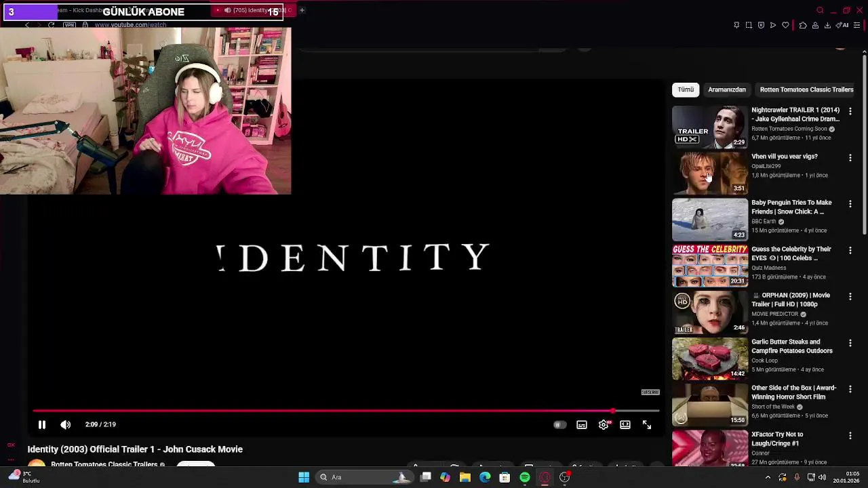
Task: Click the Identity (2003) Official Trailer title
Action: (x=135, y=449)
